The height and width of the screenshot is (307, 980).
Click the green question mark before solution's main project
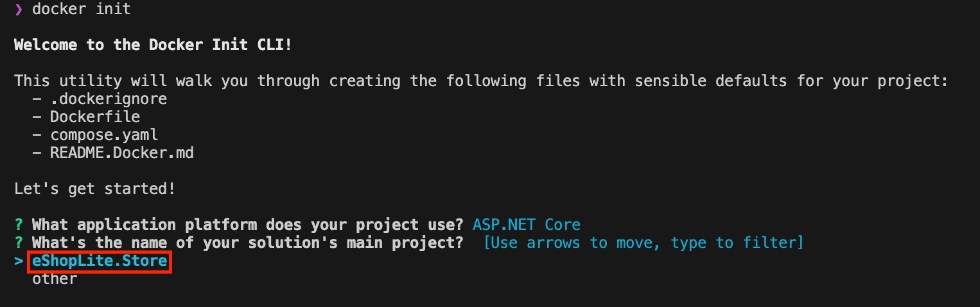(19, 243)
